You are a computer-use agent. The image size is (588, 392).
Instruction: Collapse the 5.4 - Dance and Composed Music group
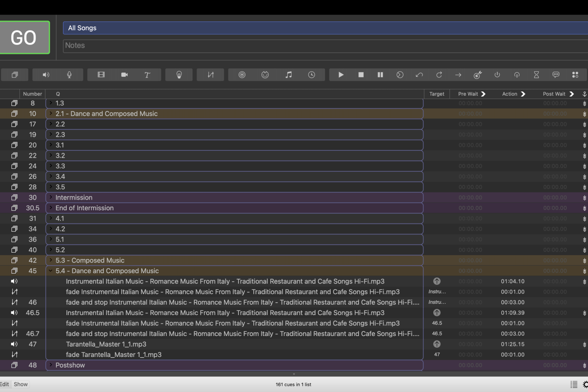[x=51, y=271]
